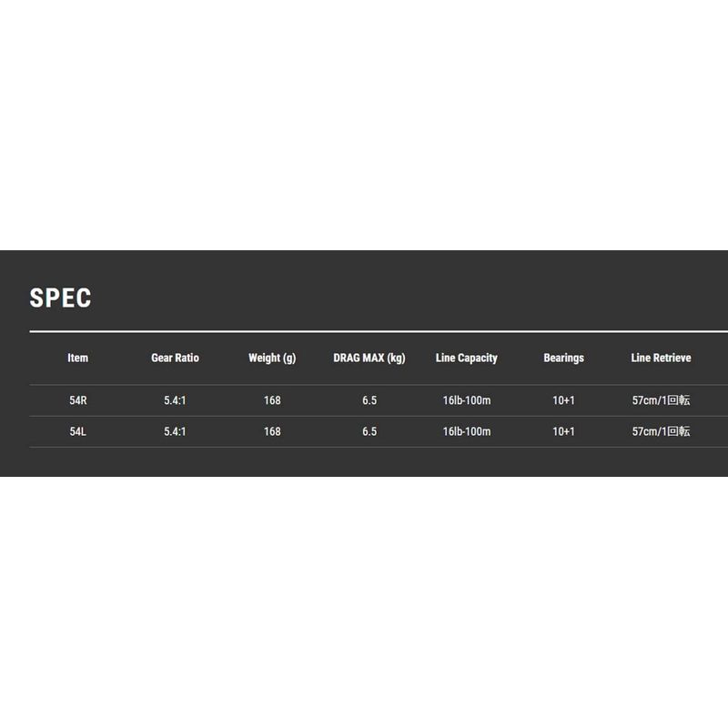Click the Weight (g) column header
This screenshot has width=728, height=728.
[272, 358]
